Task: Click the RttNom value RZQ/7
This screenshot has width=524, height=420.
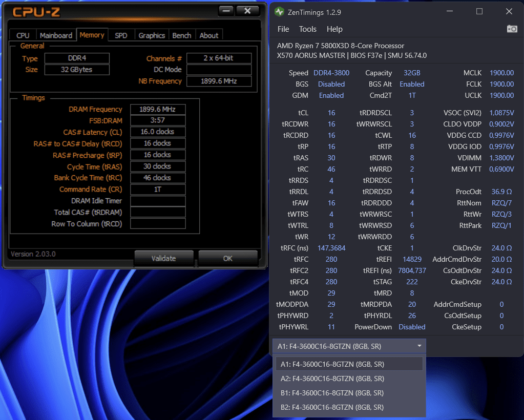Action: (501, 203)
